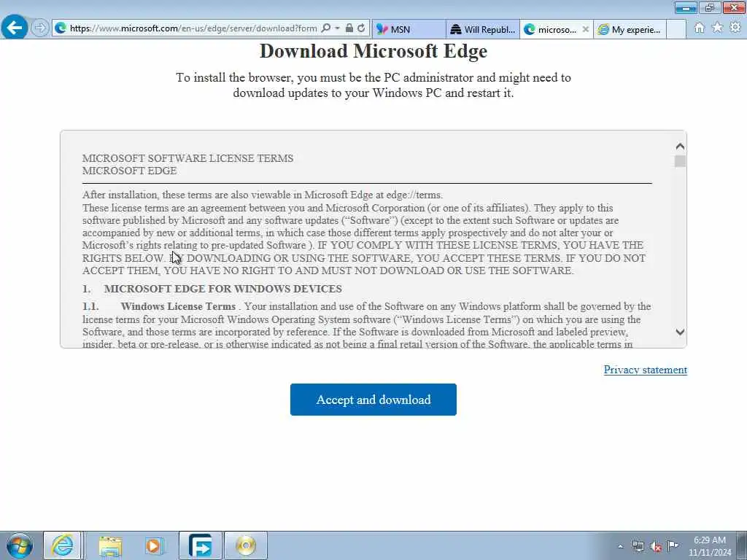Click the Show desktop button
The image size is (747, 560).
(x=742, y=545)
